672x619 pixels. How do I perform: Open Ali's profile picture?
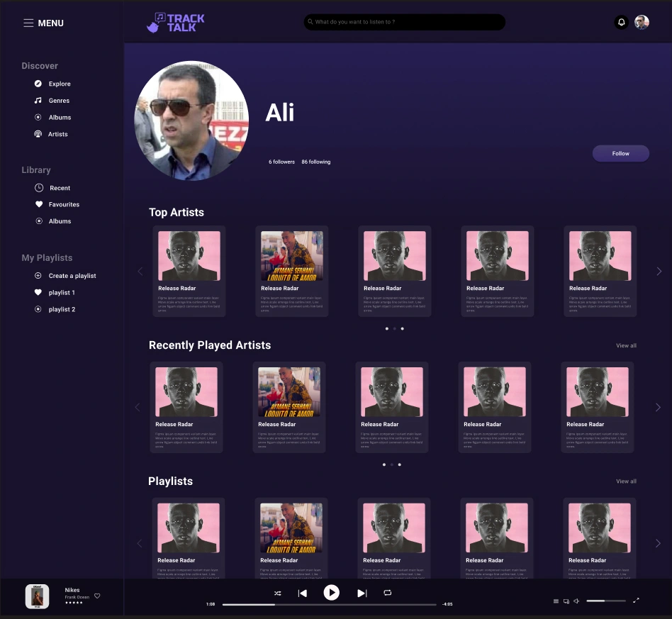click(191, 121)
